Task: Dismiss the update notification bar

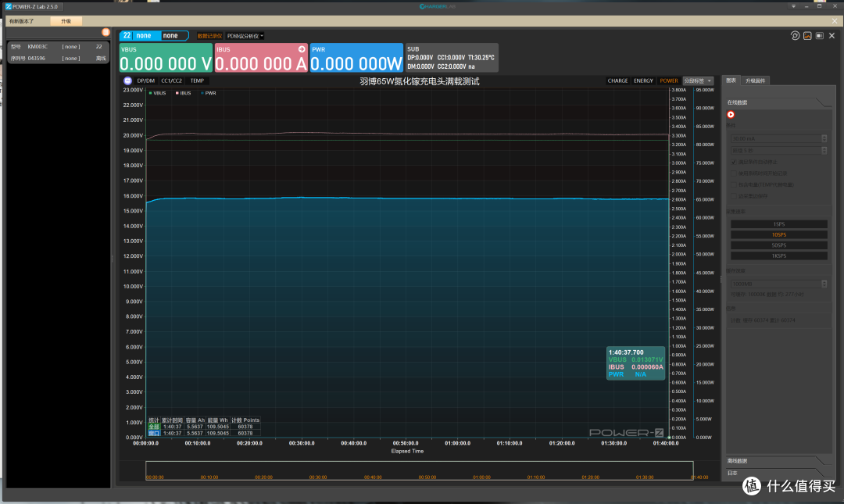Action: click(x=835, y=21)
